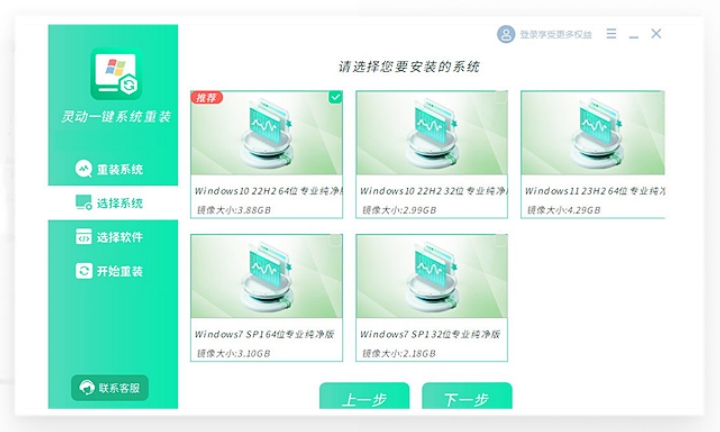
Task: Minimize the window
Action: click(634, 36)
